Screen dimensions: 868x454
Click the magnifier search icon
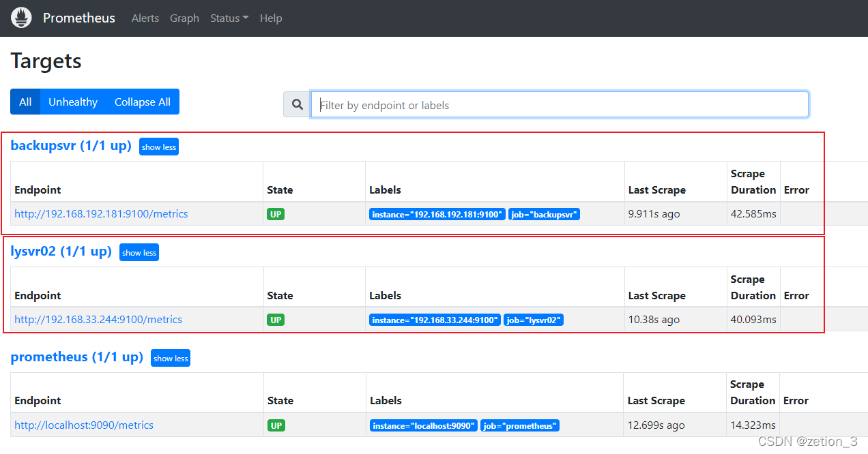[298, 104]
